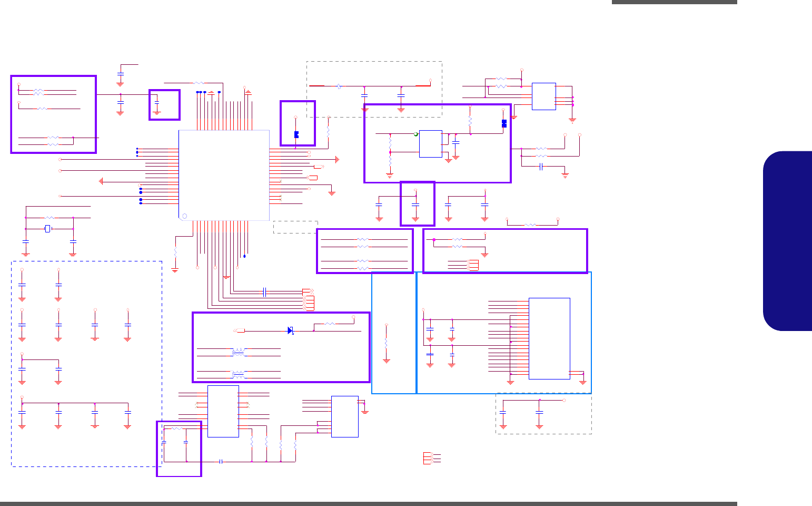Click the tall multi-pin connector block
The height and width of the screenshot is (506, 812).
(x=549, y=338)
